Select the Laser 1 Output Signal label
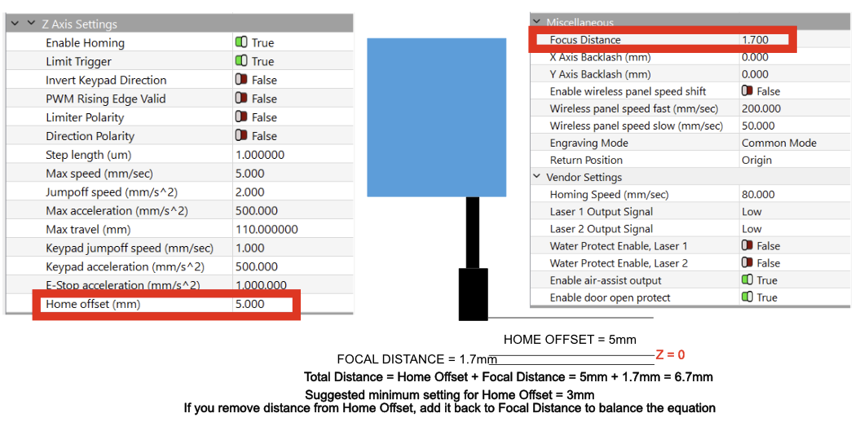The height and width of the screenshot is (422, 868). pyautogui.click(x=601, y=211)
